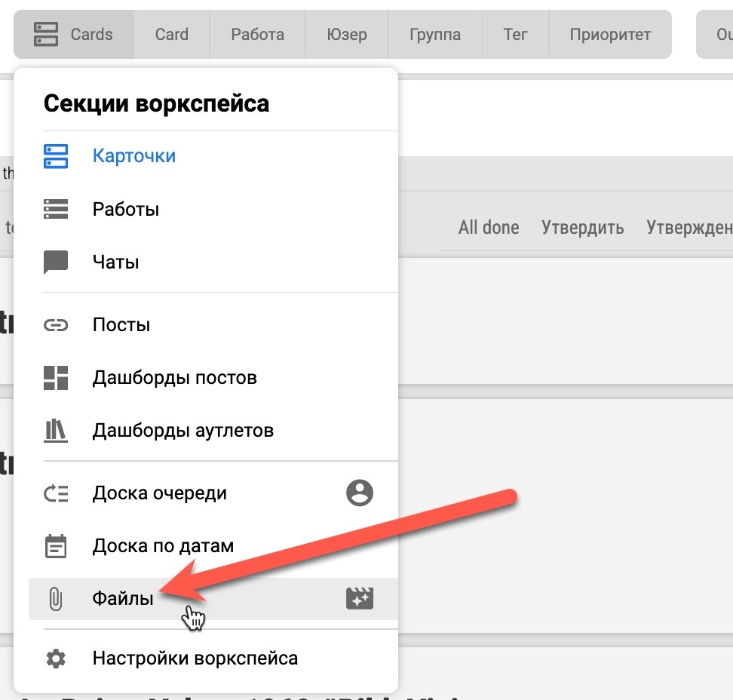Click the sparkle media icon beside Файлы
The image size is (733, 700).
(360, 599)
